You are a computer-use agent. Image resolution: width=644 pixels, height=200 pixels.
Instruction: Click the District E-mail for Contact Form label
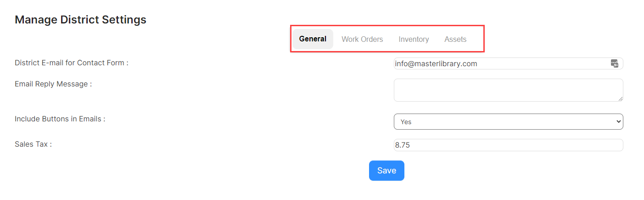click(x=72, y=63)
